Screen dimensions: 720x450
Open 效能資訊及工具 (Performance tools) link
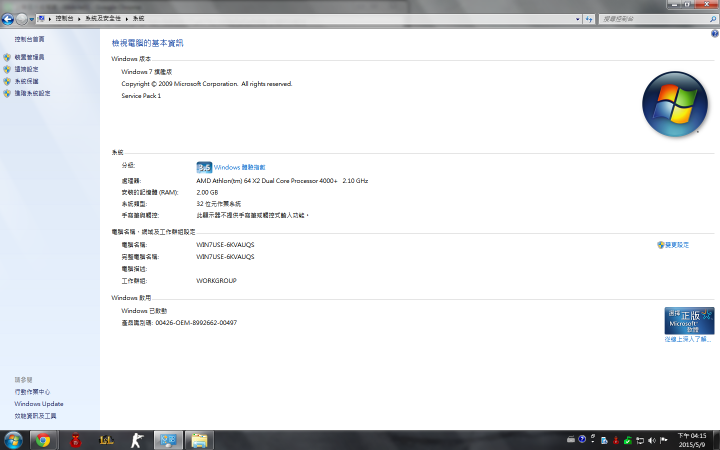pyautogui.click(x=35, y=416)
